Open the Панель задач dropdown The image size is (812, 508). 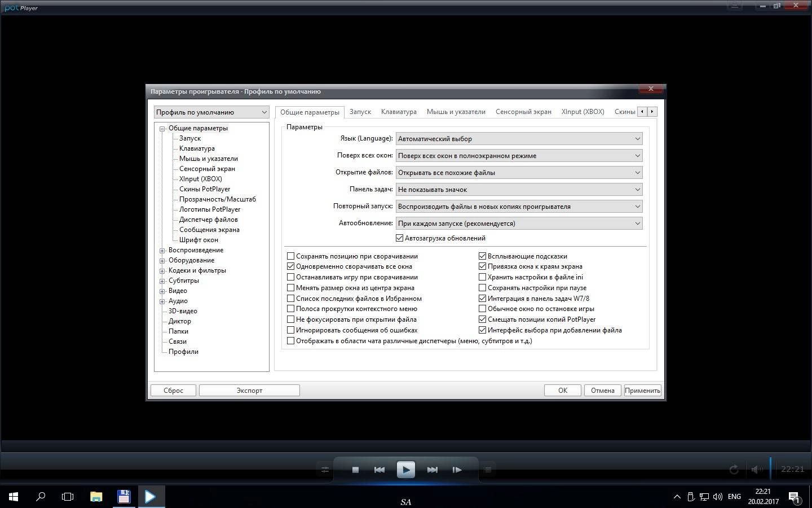click(x=519, y=190)
